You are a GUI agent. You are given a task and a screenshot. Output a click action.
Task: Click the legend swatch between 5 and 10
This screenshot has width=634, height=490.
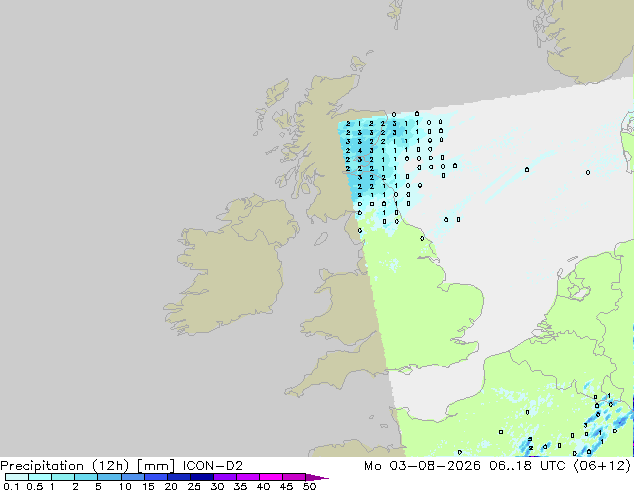[x=110, y=477]
